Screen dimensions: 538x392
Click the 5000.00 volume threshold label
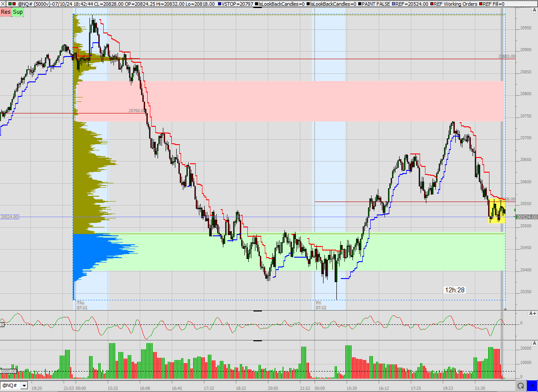(x=8, y=371)
